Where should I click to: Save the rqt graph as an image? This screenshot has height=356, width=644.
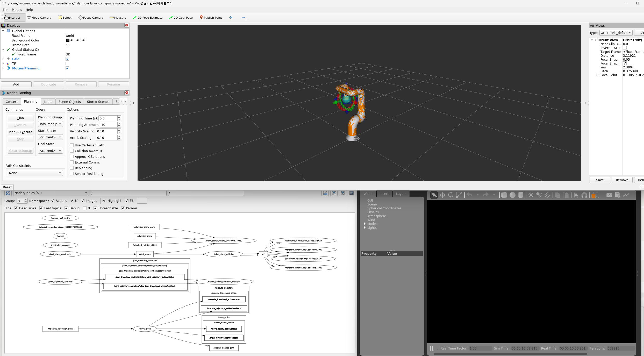point(352,193)
